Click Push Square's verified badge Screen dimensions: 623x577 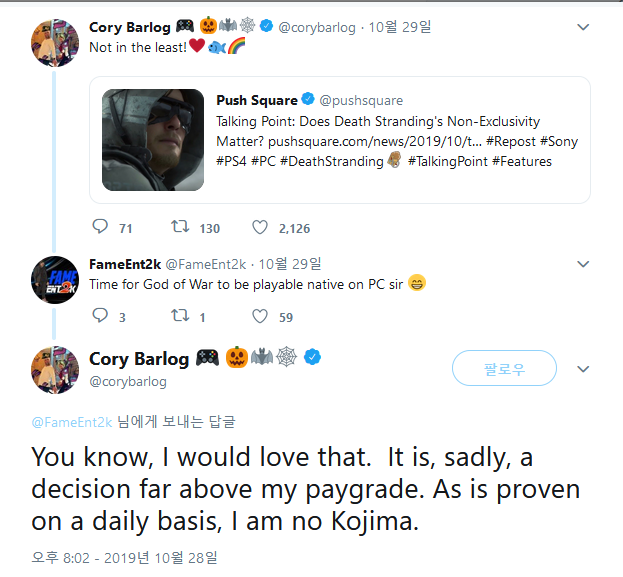click(x=308, y=100)
